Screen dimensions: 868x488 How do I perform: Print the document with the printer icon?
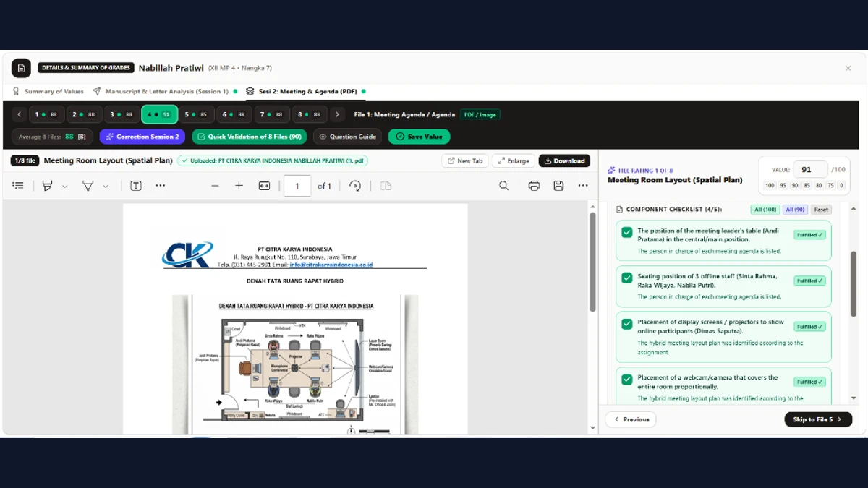coord(534,186)
